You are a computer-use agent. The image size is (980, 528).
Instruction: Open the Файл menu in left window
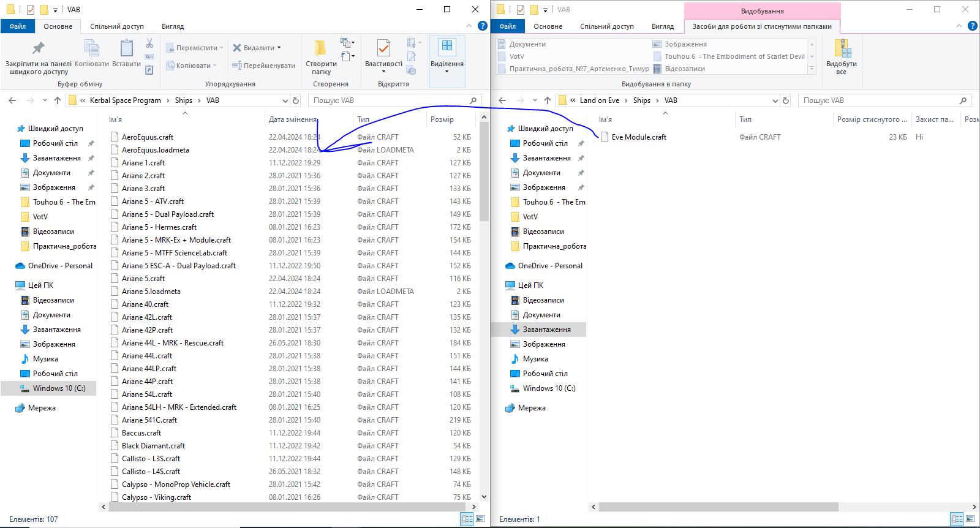point(18,26)
